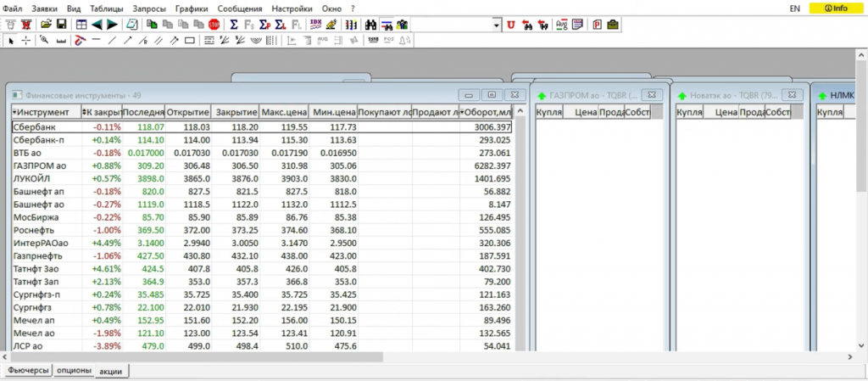Click the binoculars search icon

tap(371, 25)
